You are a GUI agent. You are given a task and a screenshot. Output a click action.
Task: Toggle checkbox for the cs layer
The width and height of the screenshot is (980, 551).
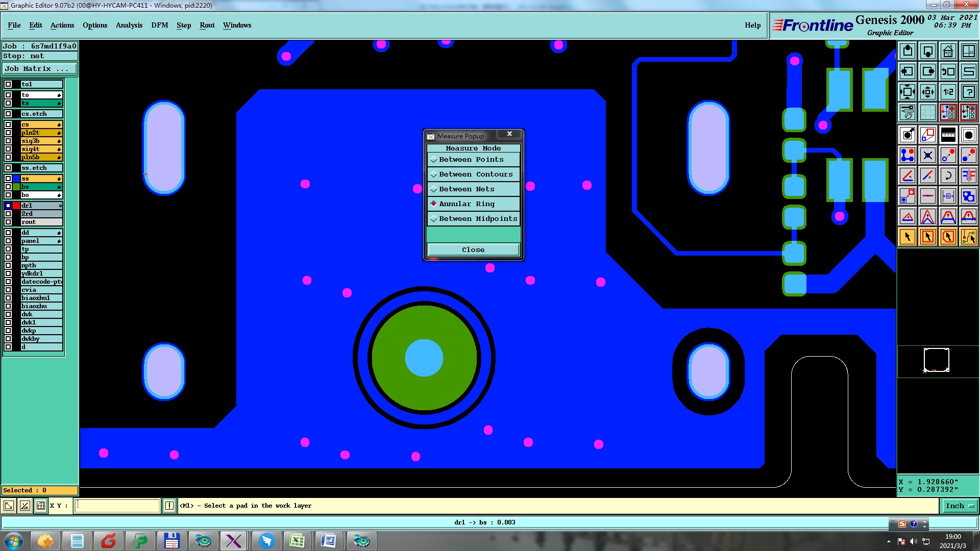click(8, 124)
